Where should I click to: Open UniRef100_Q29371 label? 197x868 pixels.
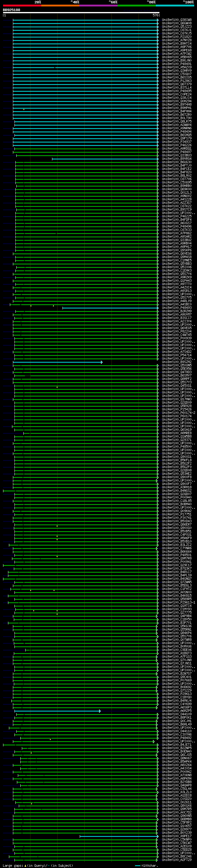176,440
